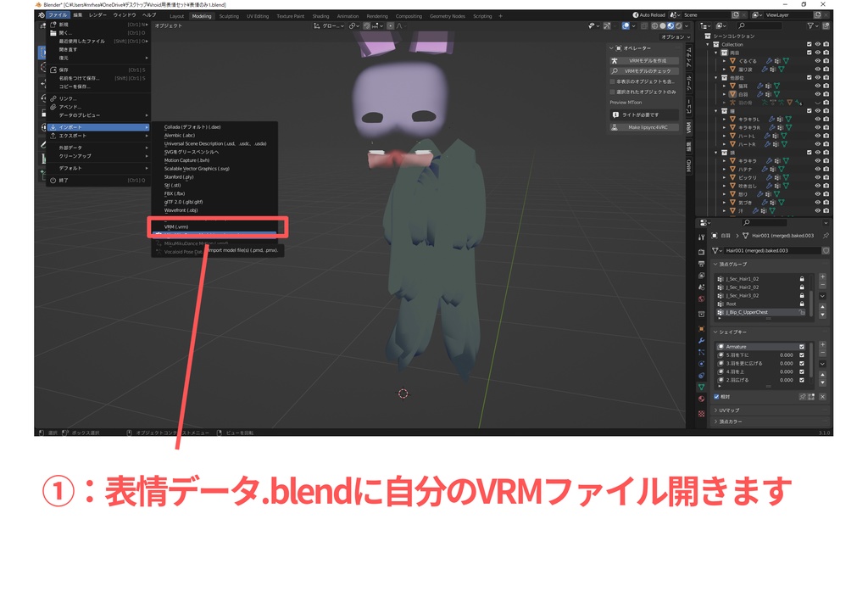Hide the キラキラL object with its eye icon
Screen dimensions: 868x614
click(x=817, y=120)
